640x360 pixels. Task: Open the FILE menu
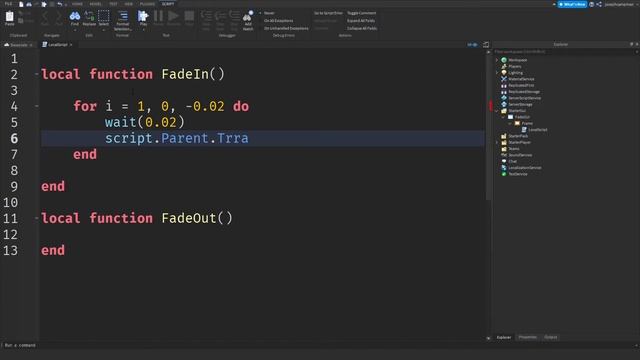tap(8, 4)
